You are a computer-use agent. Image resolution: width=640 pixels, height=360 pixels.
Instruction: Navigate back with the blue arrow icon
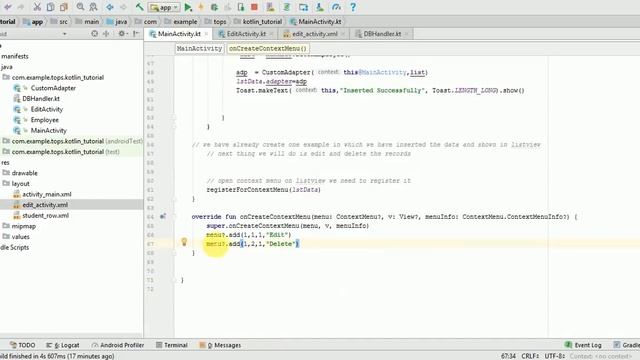pos(110,7)
